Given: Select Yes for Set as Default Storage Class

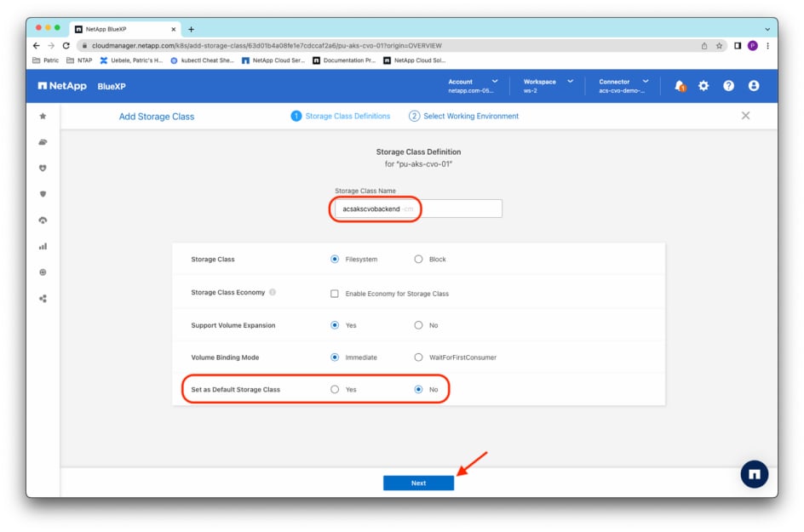Looking at the screenshot, I should click(335, 390).
